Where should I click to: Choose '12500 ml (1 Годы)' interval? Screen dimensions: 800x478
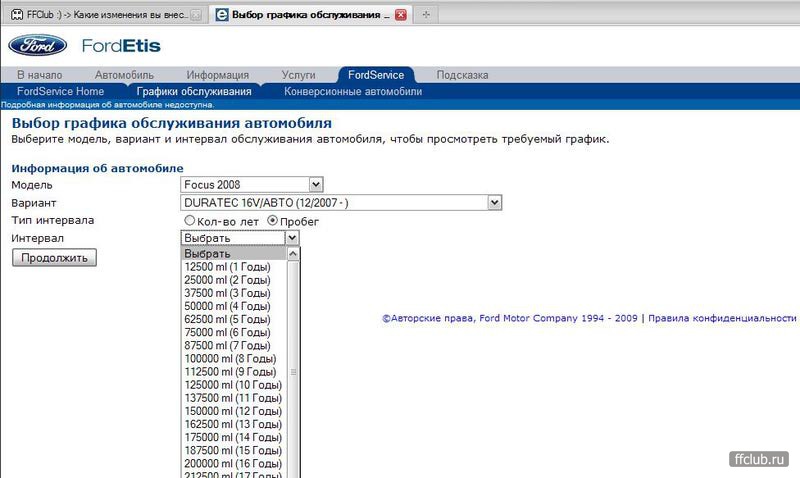coord(234,267)
